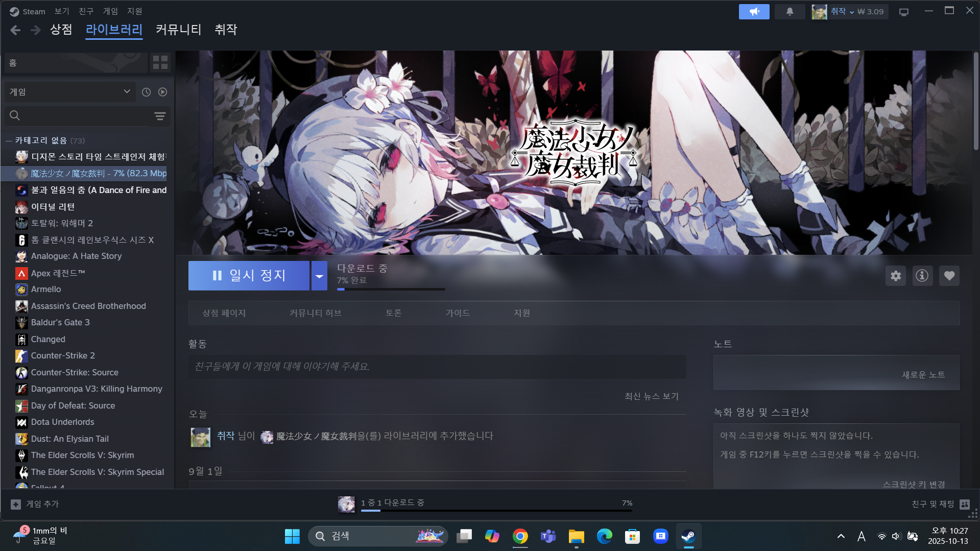Click the 최신 뉴스 보기 link

pos(651,396)
